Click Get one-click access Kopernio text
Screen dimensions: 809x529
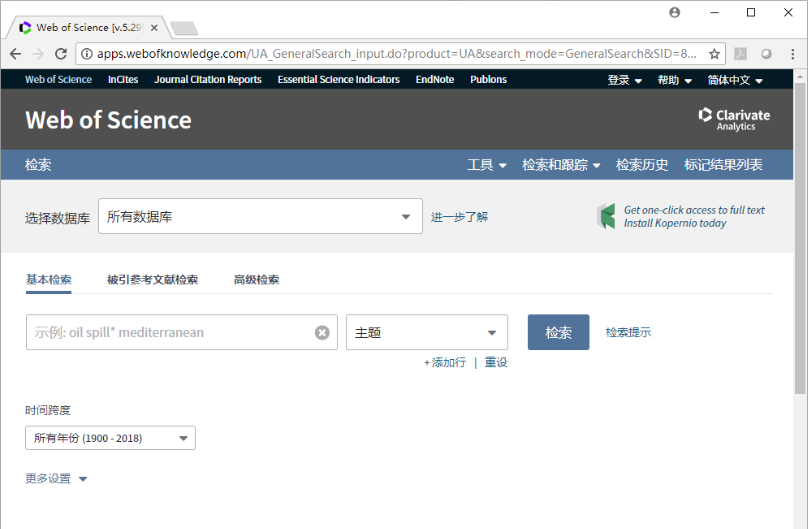[694, 216]
